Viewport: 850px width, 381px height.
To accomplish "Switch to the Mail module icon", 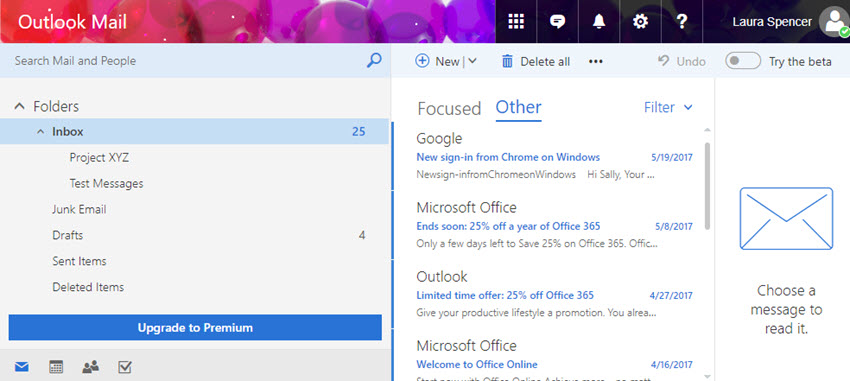I will (x=22, y=367).
